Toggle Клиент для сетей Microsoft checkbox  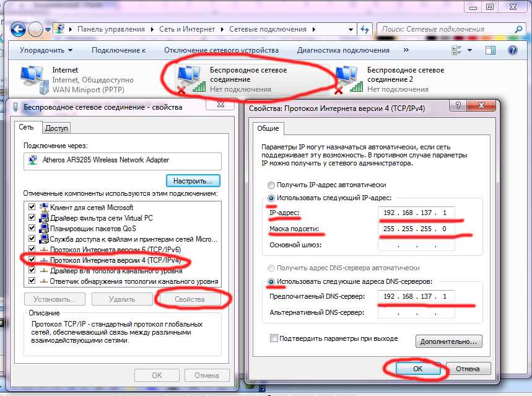32,207
